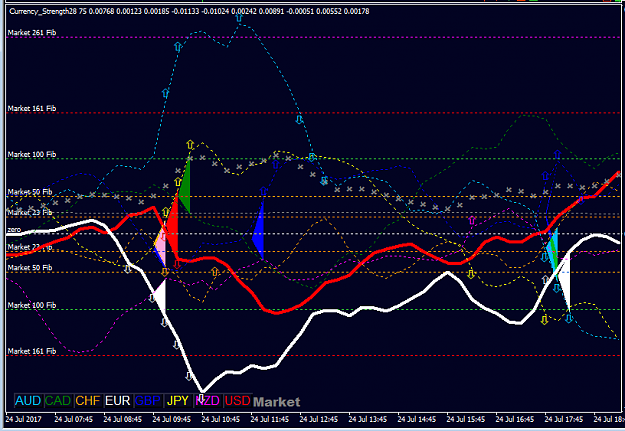Click the 24 Jul 14:45 time label
Viewport: 625px width, 431px height.
pyautogui.click(x=417, y=419)
